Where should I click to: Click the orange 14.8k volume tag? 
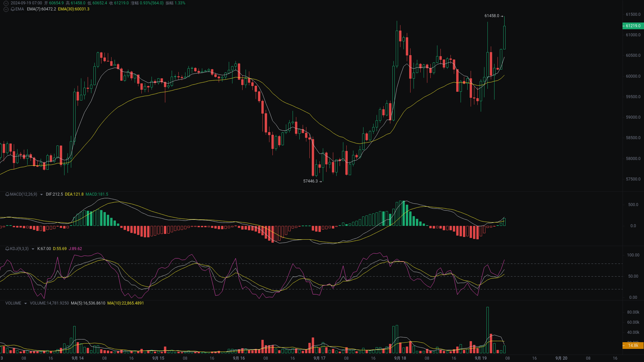(x=633, y=346)
